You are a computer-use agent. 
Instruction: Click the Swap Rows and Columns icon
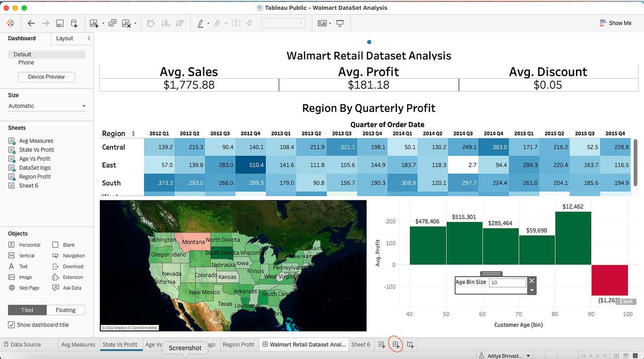[150, 23]
